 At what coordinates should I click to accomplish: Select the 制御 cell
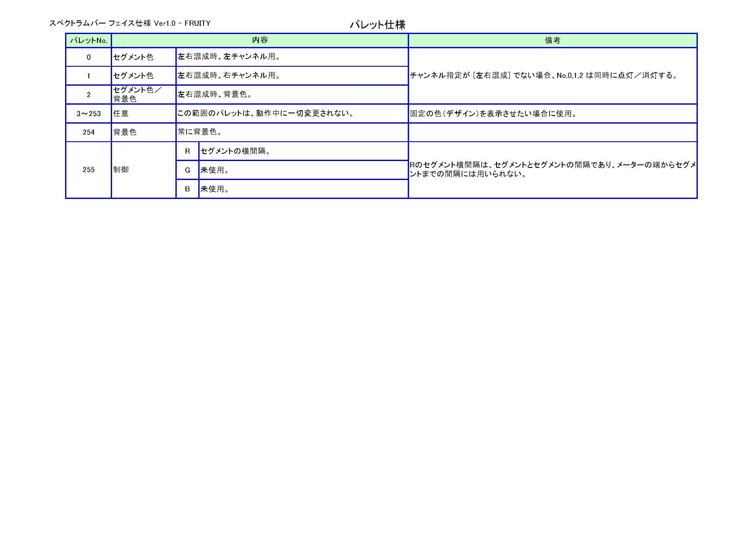144,170
